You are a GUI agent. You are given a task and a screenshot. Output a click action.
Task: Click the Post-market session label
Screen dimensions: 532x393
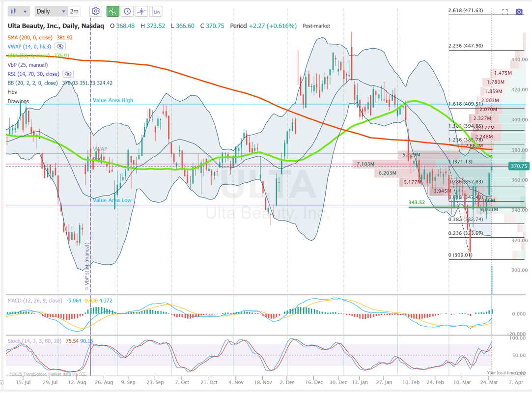click(x=316, y=26)
